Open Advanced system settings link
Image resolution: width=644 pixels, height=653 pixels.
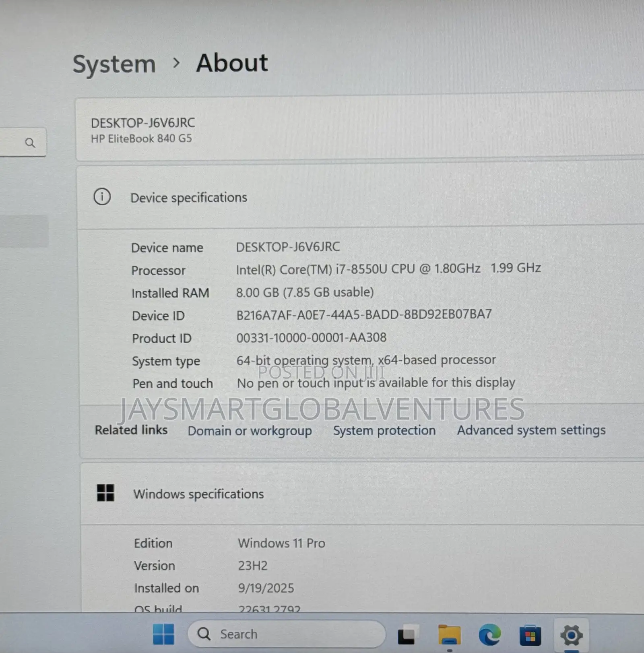pyautogui.click(x=531, y=430)
